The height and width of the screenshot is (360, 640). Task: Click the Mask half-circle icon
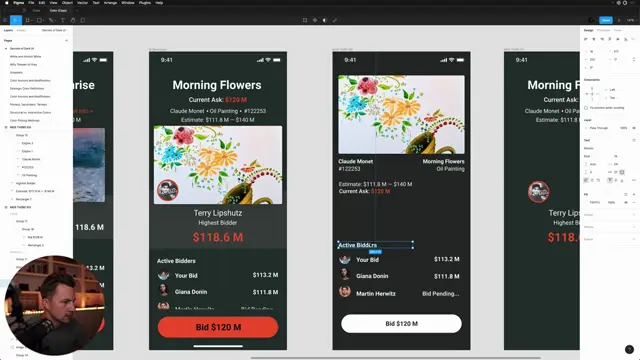325,20
